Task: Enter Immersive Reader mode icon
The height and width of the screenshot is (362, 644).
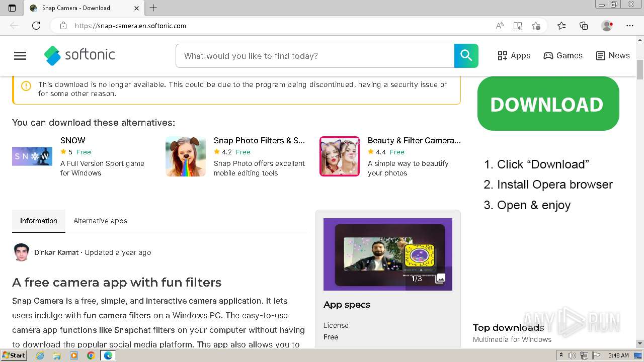Action: 518,26
